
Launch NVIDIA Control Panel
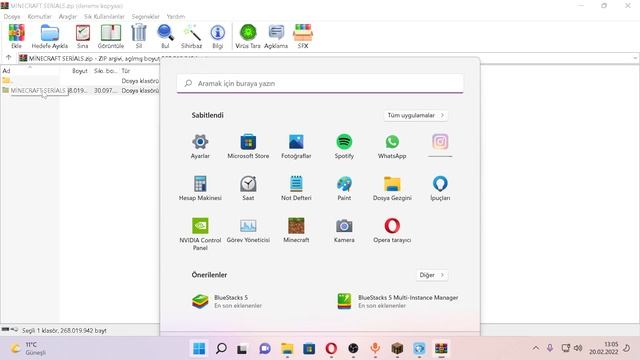(x=200, y=234)
